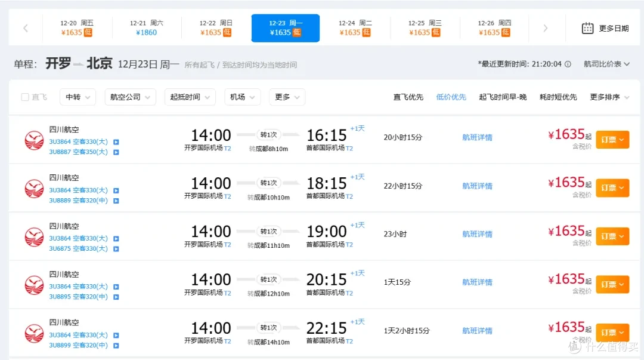Select the 12-21 周六 ¥1860 date tab

146,28
